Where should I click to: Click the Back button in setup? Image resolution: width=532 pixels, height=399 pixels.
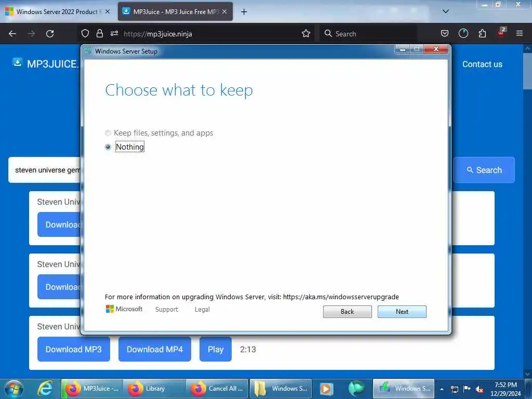tap(347, 312)
